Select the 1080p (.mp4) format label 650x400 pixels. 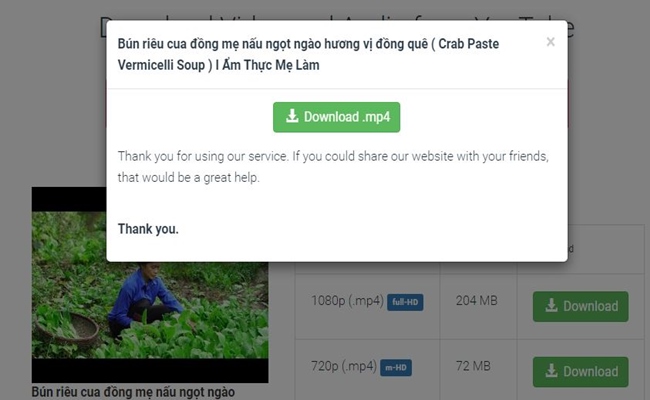347,301
